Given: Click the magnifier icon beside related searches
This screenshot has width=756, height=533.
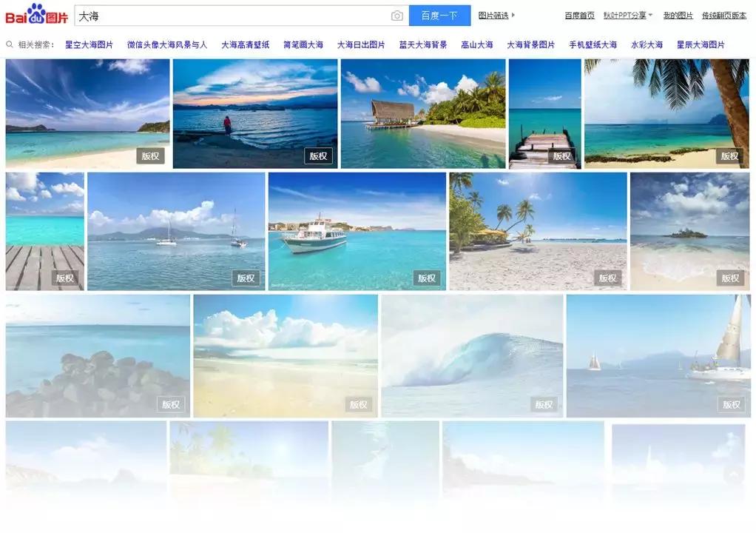Looking at the screenshot, I should click(x=9, y=44).
